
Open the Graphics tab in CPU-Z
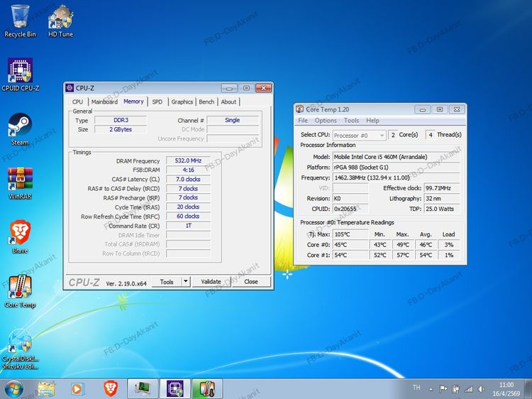[182, 102]
